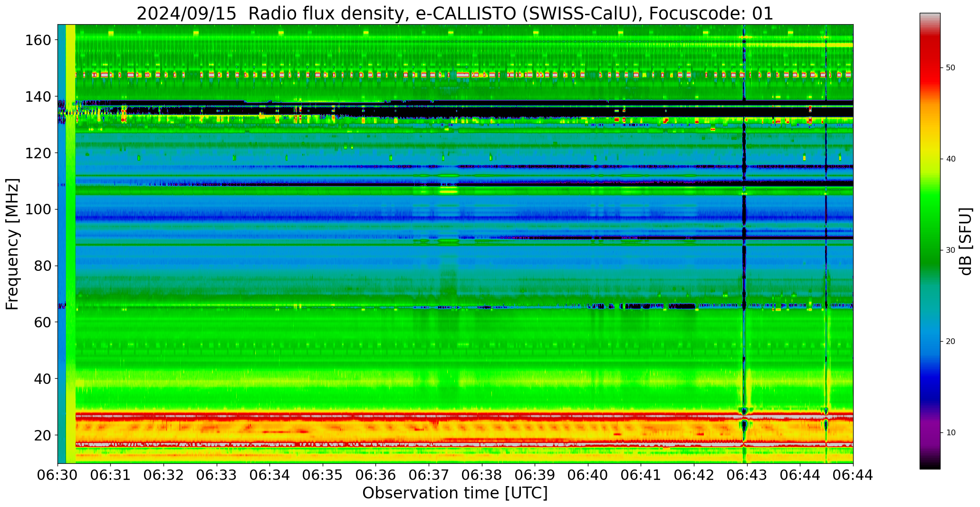This screenshot has height=507, width=980.
Task: Click the yellow vertical stripe just after 06:30
Action: pos(70,244)
